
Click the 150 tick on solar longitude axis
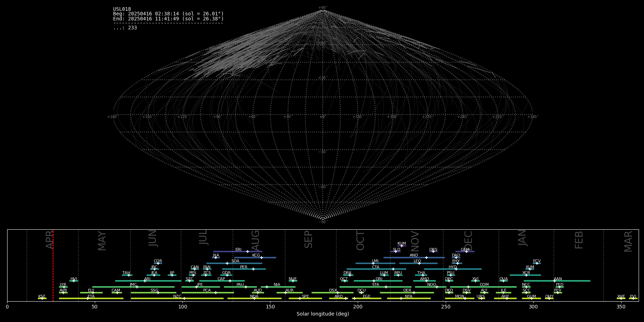(x=270, y=307)
